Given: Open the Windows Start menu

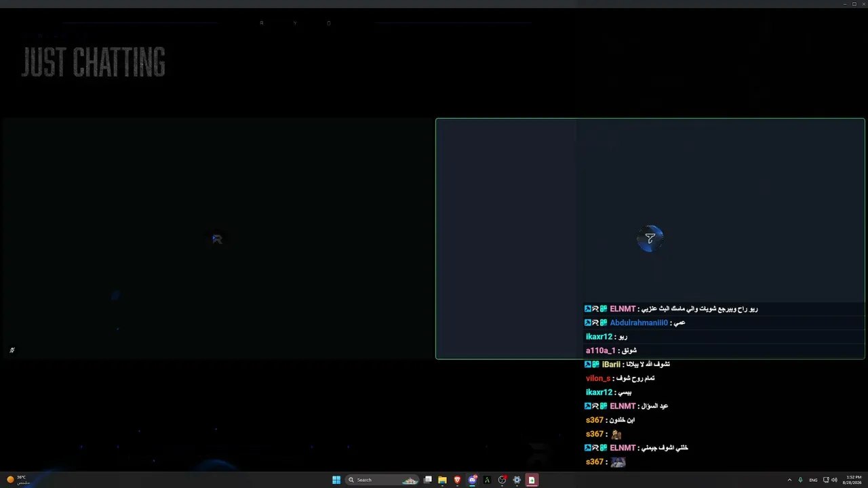Looking at the screenshot, I should point(336,480).
